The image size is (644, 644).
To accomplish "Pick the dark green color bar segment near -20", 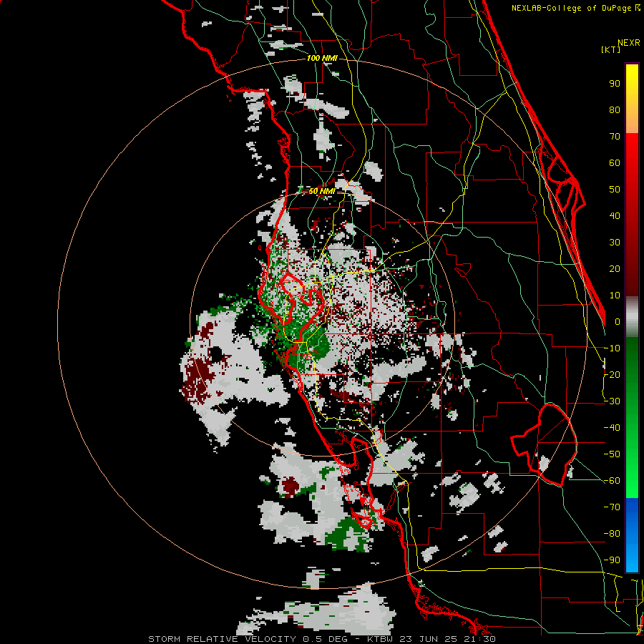I will click(632, 371).
